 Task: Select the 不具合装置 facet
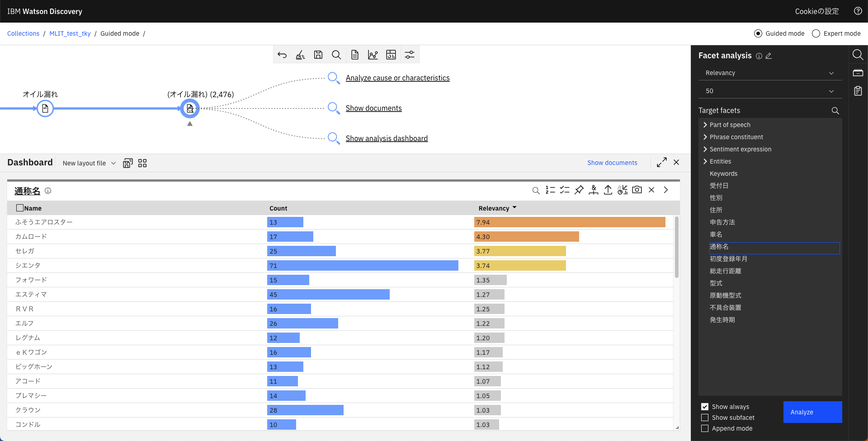point(725,308)
